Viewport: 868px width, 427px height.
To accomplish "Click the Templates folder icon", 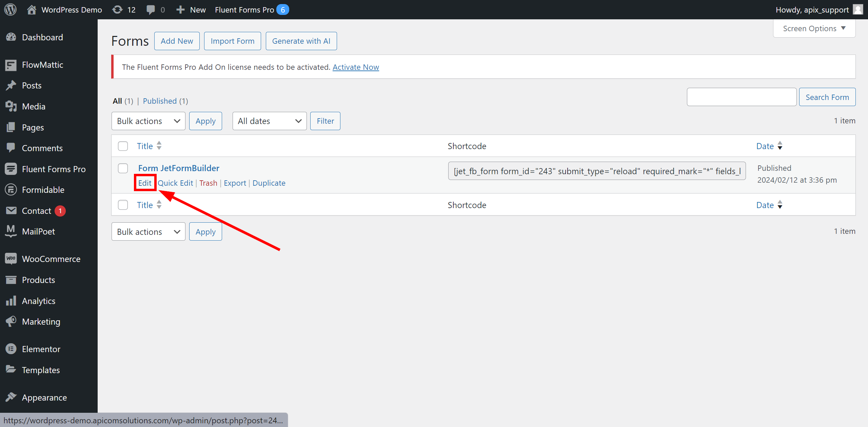I will pos(11,369).
